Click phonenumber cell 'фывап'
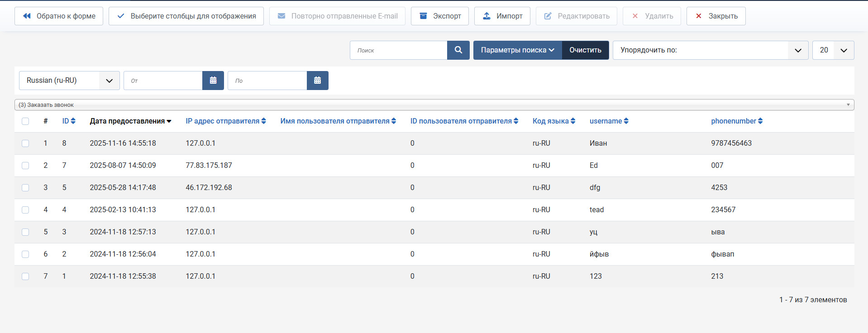Screen dimensions: 868x333 click(x=722, y=254)
